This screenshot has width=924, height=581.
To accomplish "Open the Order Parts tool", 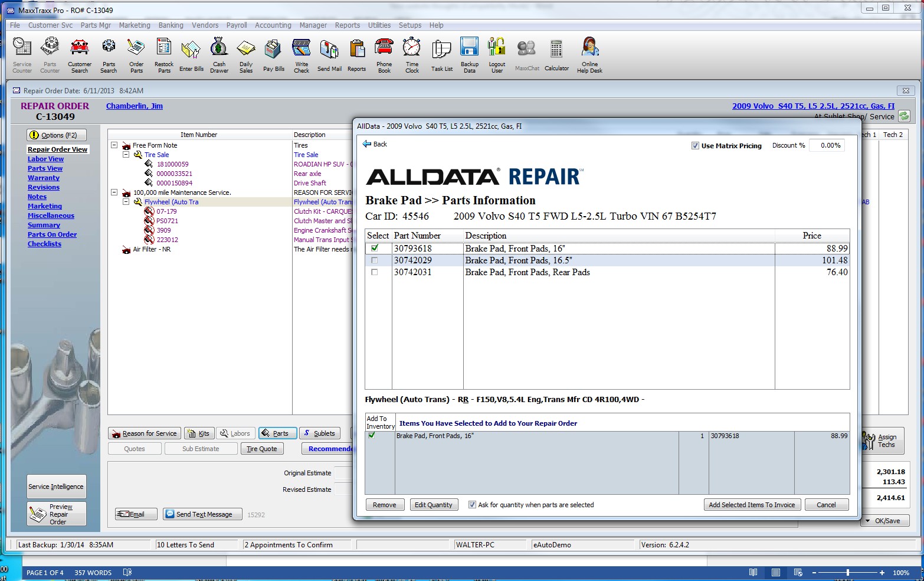I will pos(136,55).
